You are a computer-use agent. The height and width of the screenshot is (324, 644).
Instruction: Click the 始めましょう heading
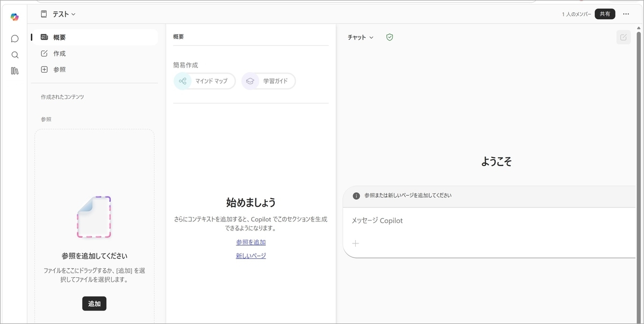coord(251,203)
